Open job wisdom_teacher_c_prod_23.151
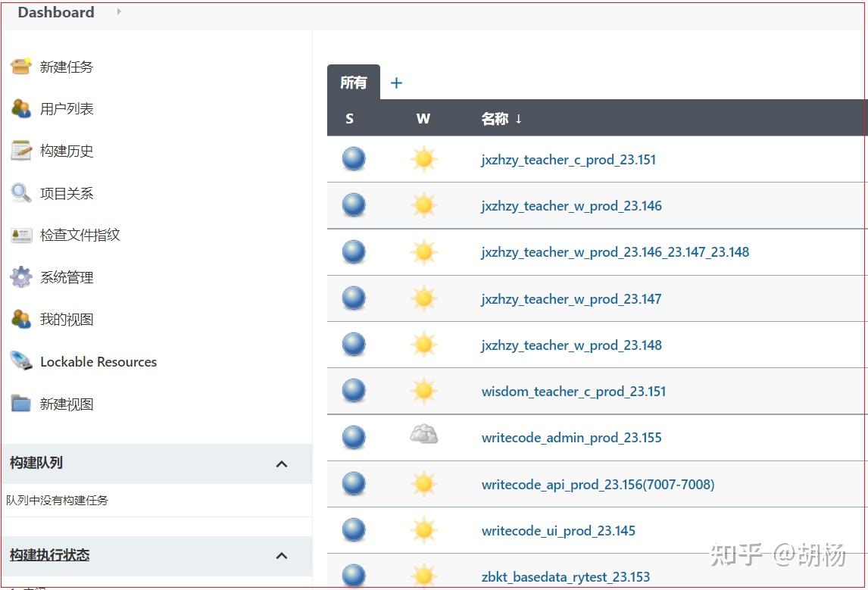The image size is (868, 590). pos(573,392)
